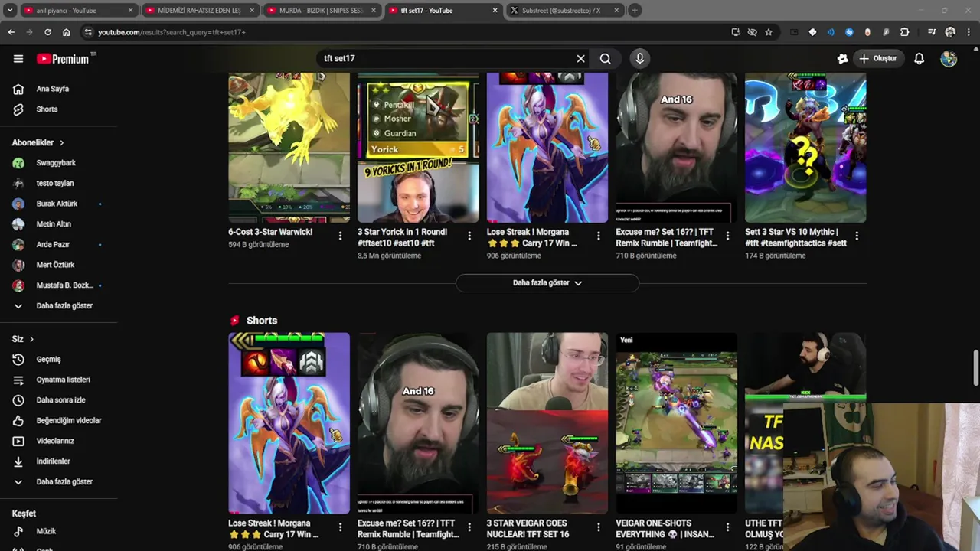The image size is (980, 551).
Task: Open the notifications bell
Action: click(x=919, y=58)
